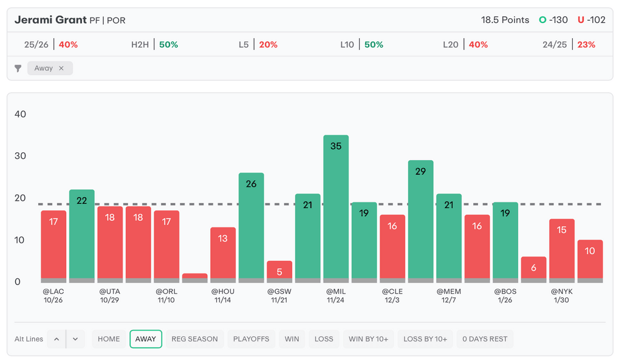Click the Under -102 odds
Image resolution: width=622 pixels, height=364 pixels.
(591, 20)
